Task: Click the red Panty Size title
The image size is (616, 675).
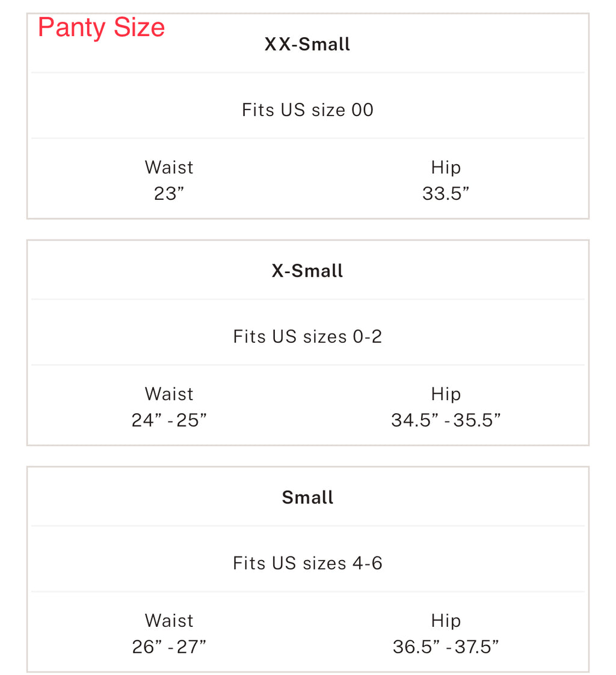Action: pyautogui.click(x=101, y=28)
